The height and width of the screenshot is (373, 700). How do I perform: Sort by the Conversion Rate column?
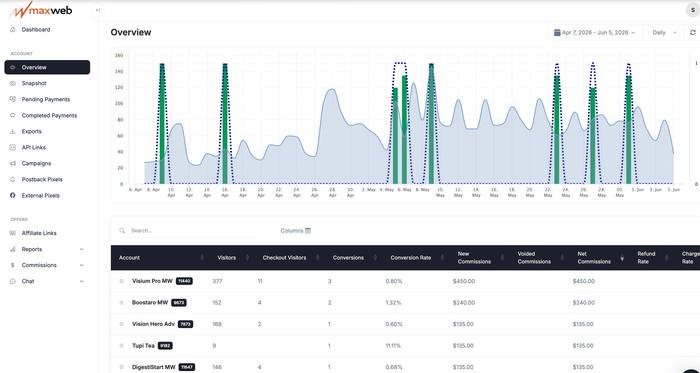(415, 257)
